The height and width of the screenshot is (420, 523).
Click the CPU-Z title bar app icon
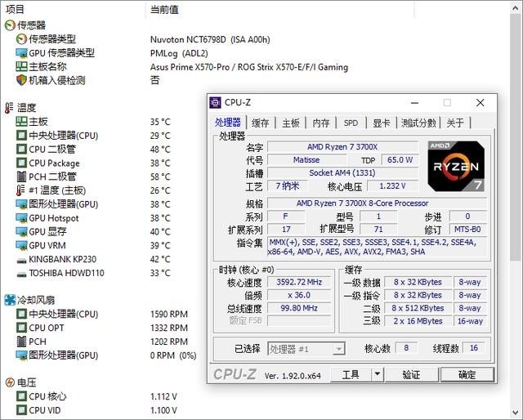215,103
